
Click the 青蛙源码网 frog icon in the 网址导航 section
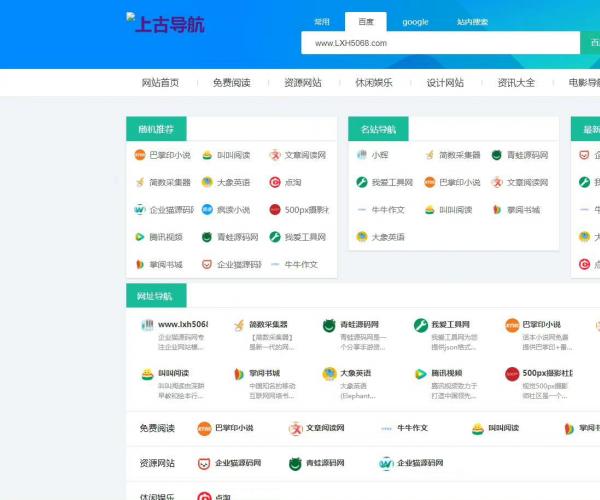click(x=329, y=326)
